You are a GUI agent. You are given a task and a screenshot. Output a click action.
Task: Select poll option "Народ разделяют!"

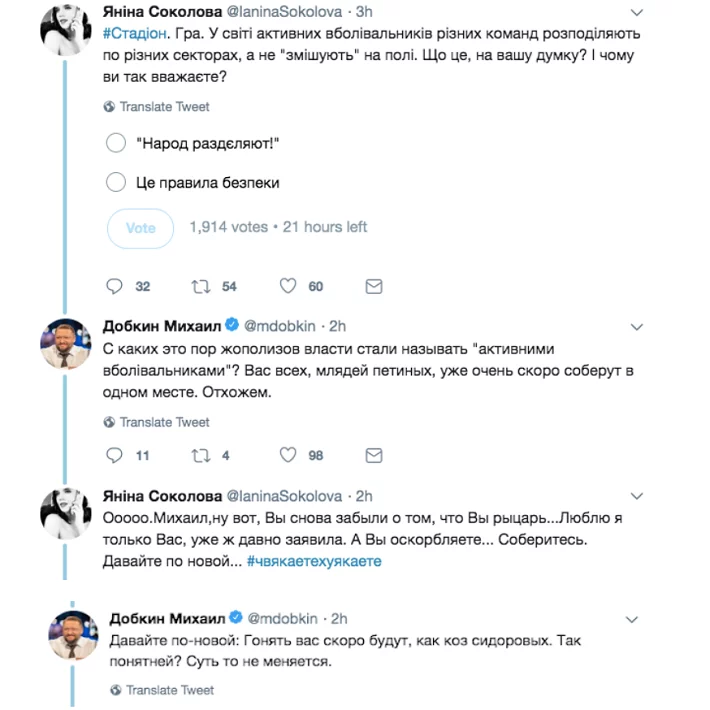click(116, 143)
